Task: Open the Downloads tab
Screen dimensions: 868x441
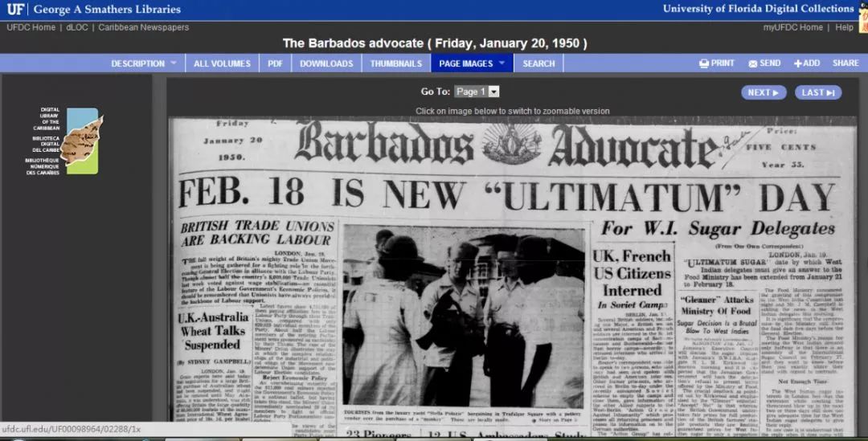Action: 326,63
